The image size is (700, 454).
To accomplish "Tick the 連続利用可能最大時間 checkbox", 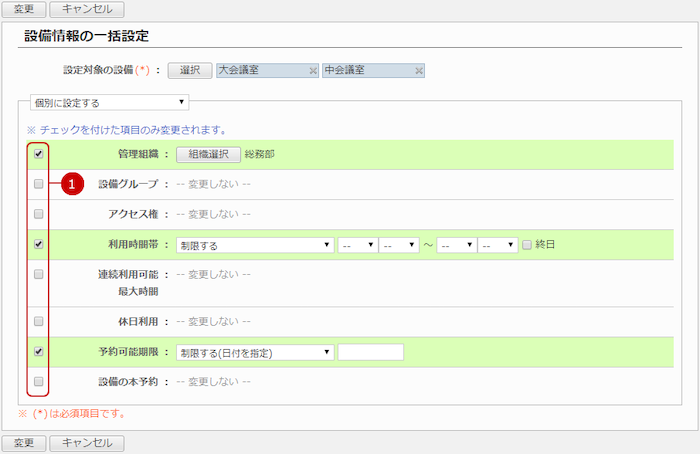I will point(38,273).
